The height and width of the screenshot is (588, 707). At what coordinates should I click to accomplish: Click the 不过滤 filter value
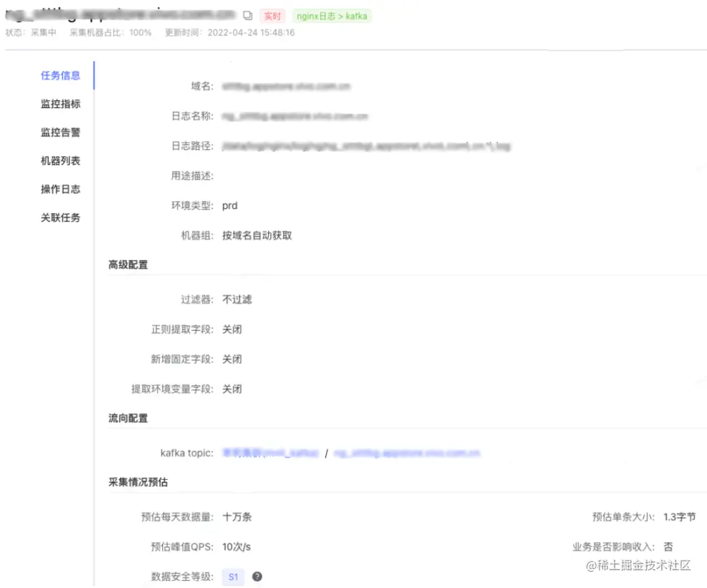pyautogui.click(x=237, y=299)
